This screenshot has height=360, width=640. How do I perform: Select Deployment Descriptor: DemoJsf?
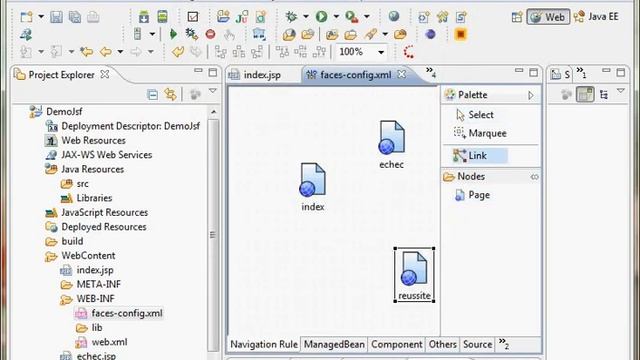point(122,126)
